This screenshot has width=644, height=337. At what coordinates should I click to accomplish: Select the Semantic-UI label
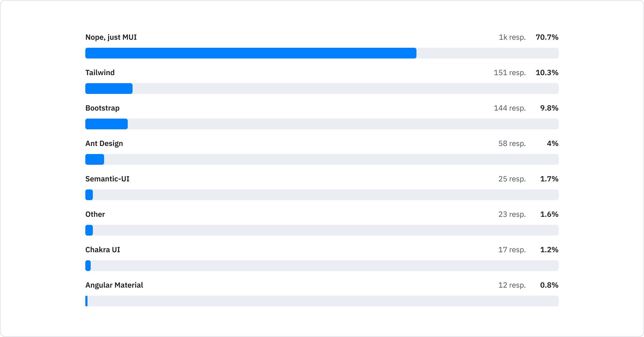[x=107, y=179]
